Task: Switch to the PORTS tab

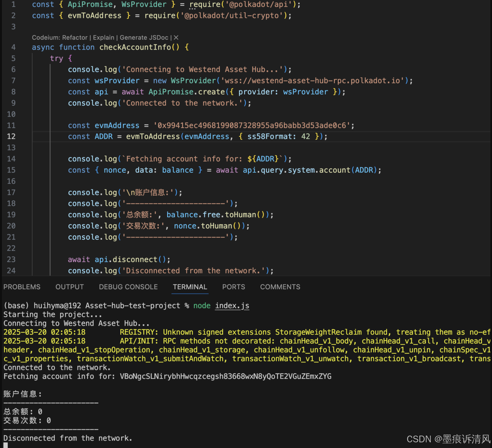Action: tap(234, 287)
